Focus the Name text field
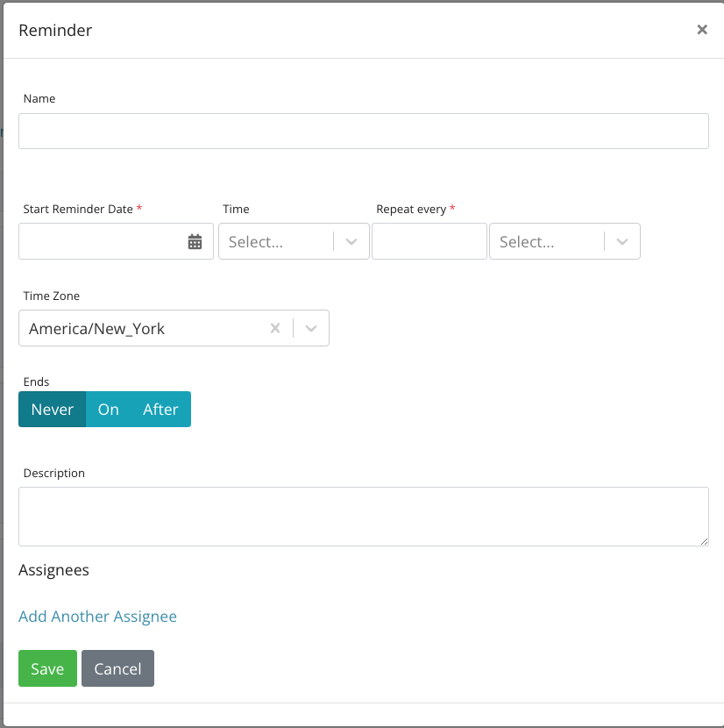Viewport: 724px width, 728px height. pos(363,132)
